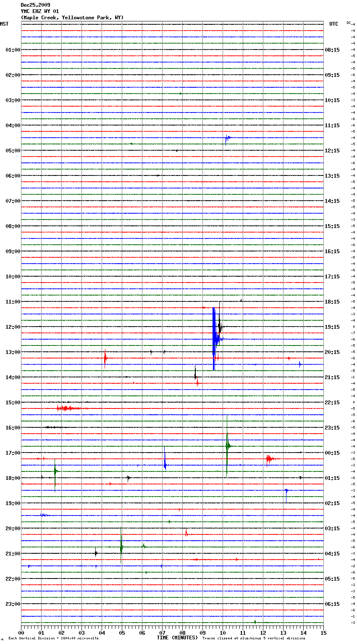
Task: Click the '18:15' UTC time label
Action: point(332,302)
